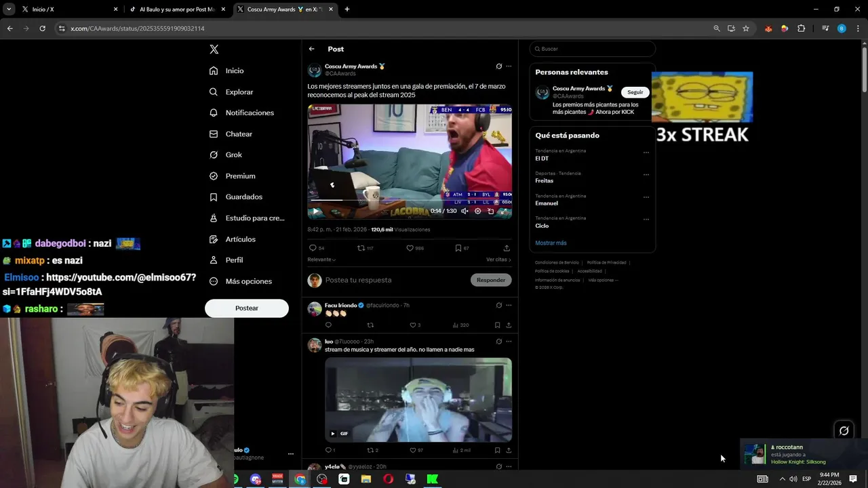The image size is (868, 488).
Task: Bookmark Facu Iriondo's reply
Action: pyautogui.click(x=497, y=325)
